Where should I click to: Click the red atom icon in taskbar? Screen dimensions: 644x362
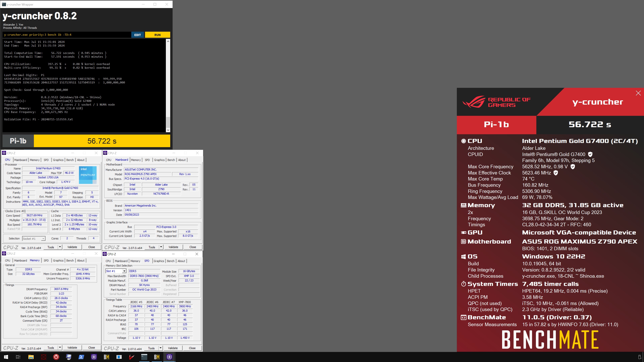pos(43,357)
